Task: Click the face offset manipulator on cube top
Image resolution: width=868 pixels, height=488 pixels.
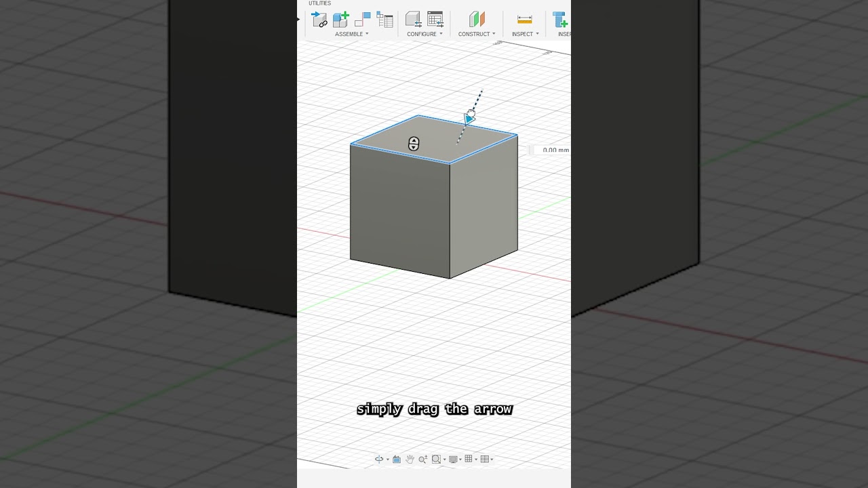Action: tap(414, 144)
